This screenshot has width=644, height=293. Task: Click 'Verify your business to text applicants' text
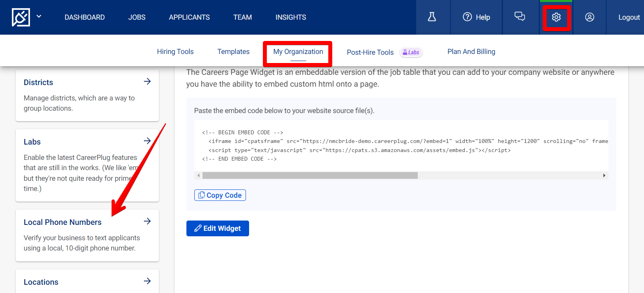[82, 243]
